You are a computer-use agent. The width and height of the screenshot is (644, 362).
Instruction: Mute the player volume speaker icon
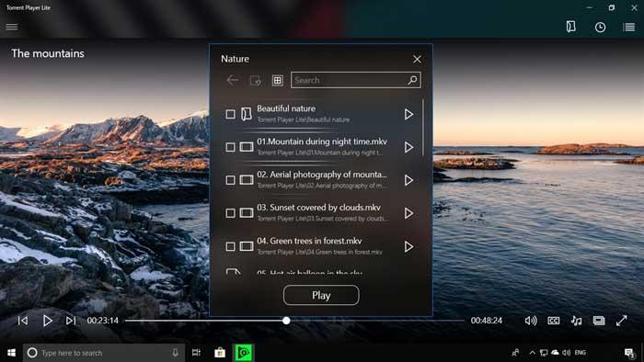(531, 321)
